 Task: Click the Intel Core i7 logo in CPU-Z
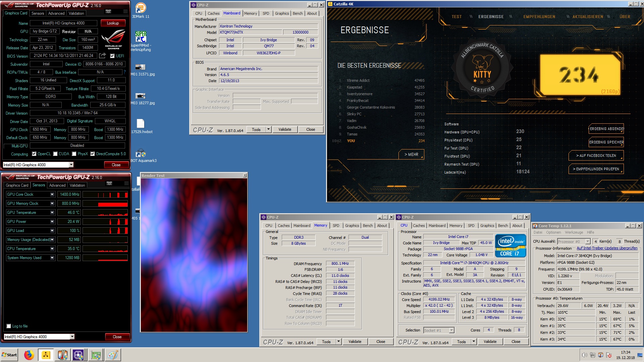511,246
